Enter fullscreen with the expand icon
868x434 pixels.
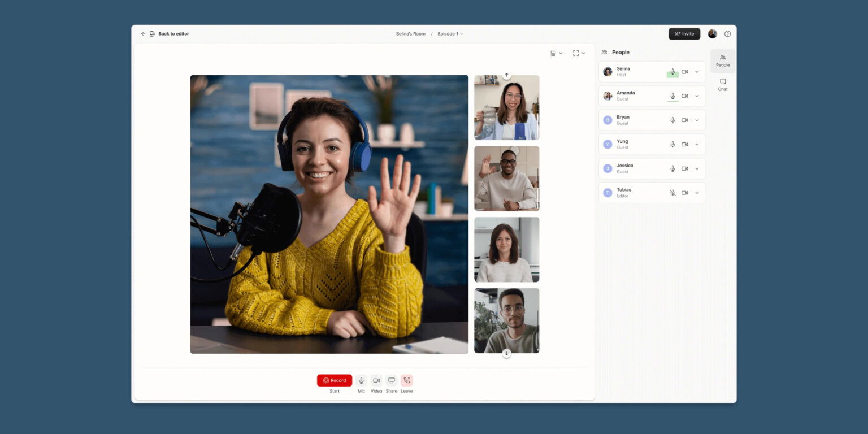575,53
